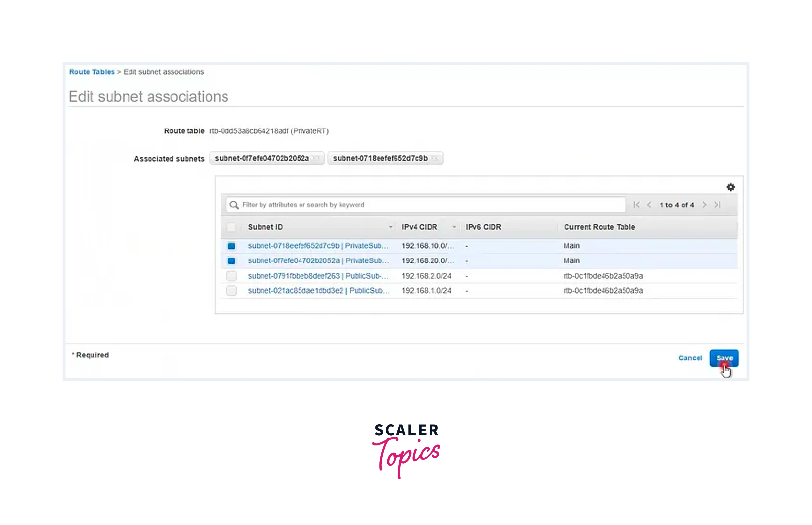Check the subnet-0791fbbeb8deef263 PublicSub checkbox
The height and width of the screenshot is (525, 812).
tap(232, 276)
